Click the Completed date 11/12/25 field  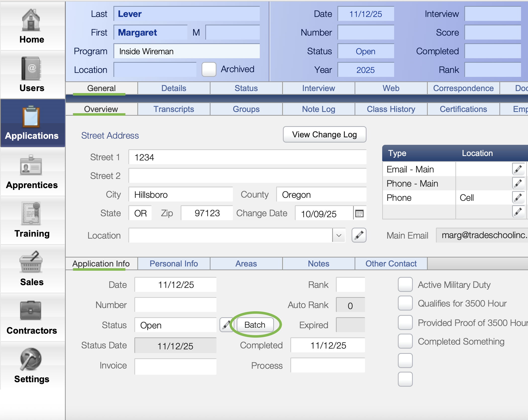click(328, 345)
